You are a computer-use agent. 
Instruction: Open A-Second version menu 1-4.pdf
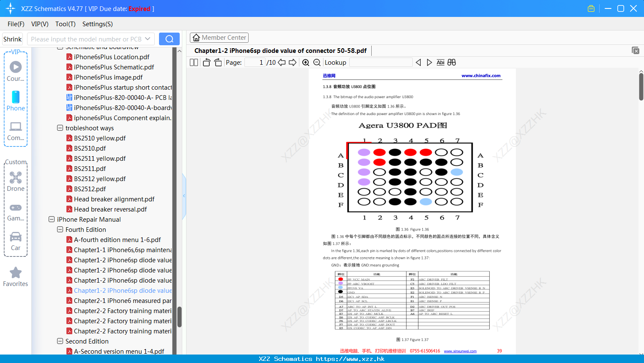[119, 351]
